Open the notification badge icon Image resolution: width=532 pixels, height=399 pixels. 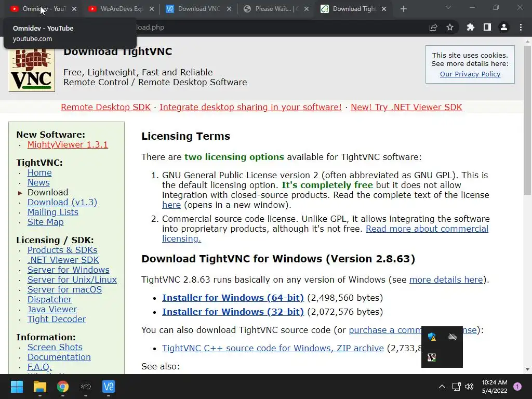[517, 387]
